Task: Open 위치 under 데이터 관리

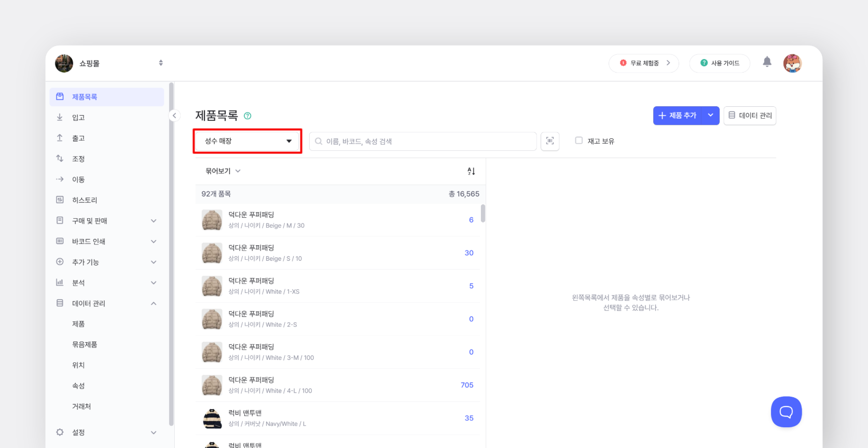Action: [78, 366]
